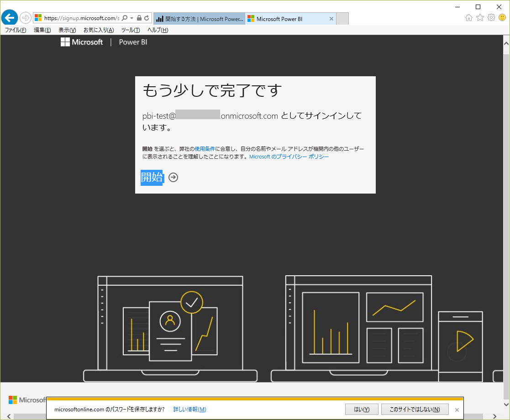Click the Power BI header text
The height and width of the screenshot is (420, 510).
coord(133,42)
